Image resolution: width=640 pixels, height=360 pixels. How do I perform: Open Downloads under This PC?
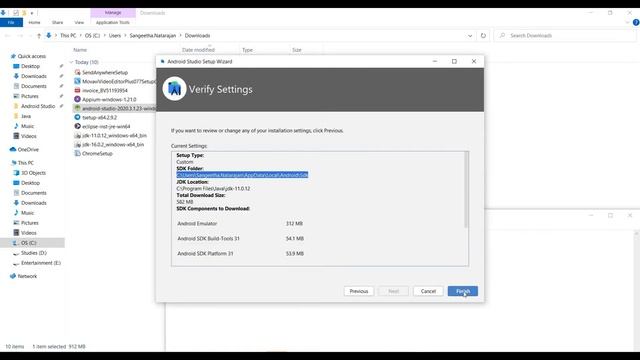[33, 203]
